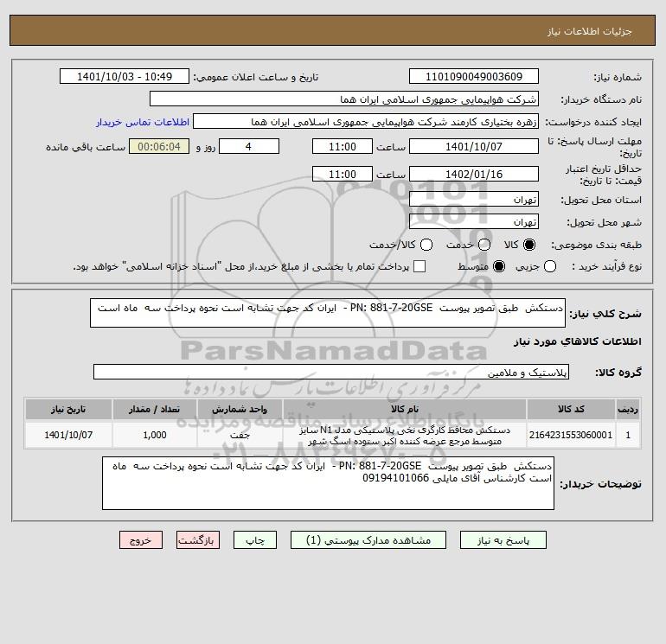The height and width of the screenshot is (644, 666).
Task: Click the چاپ print button
Action: [x=255, y=540]
